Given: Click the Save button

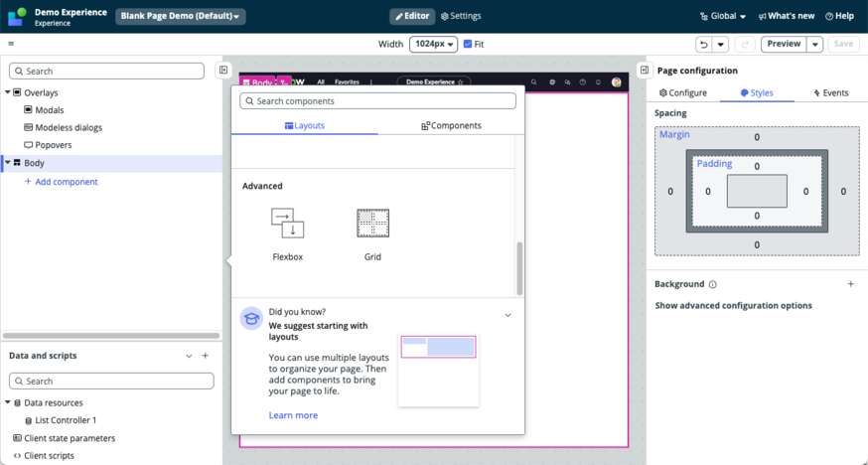Looking at the screenshot, I should (x=843, y=45).
